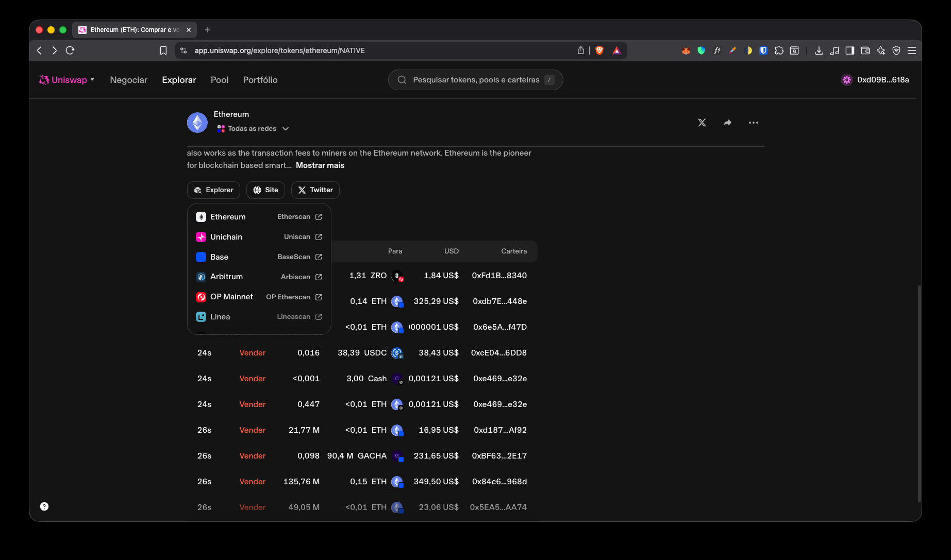Open the Uniscan external link icon

coord(319,237)
